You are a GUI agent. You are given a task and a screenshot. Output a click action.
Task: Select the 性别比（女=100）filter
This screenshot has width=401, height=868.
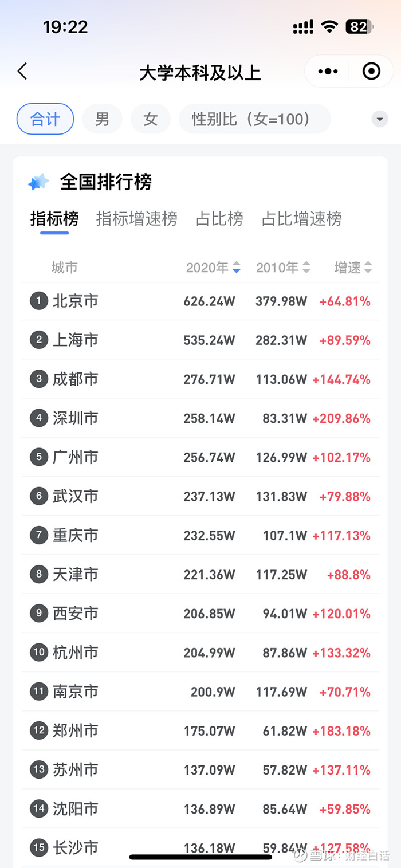click(x=254, y=119)
